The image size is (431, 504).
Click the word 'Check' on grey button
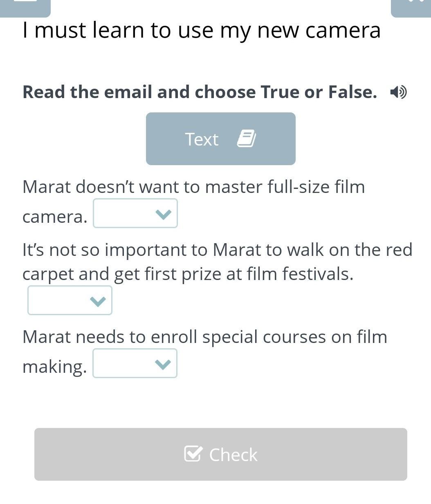[x=233, y=455]
